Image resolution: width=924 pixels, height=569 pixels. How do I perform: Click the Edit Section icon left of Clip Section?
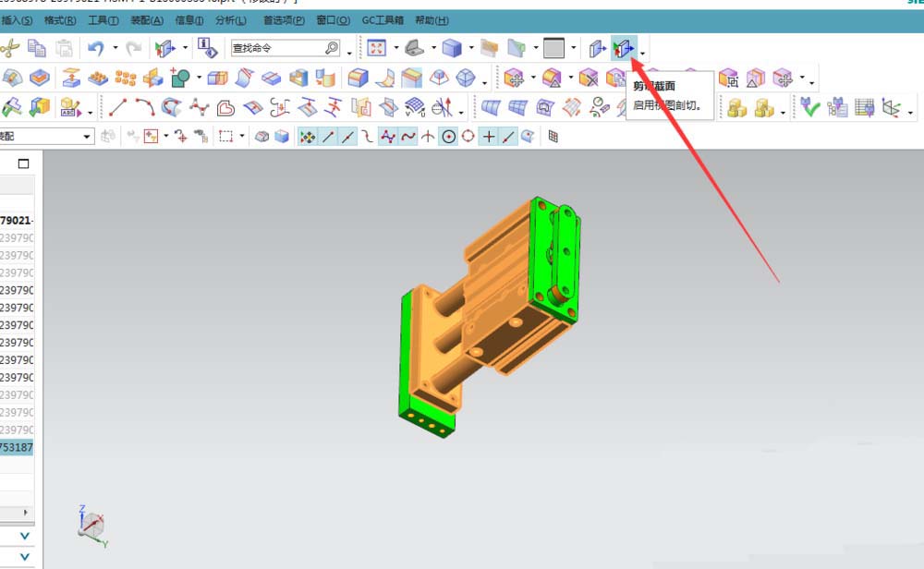(x=598, y=48)
